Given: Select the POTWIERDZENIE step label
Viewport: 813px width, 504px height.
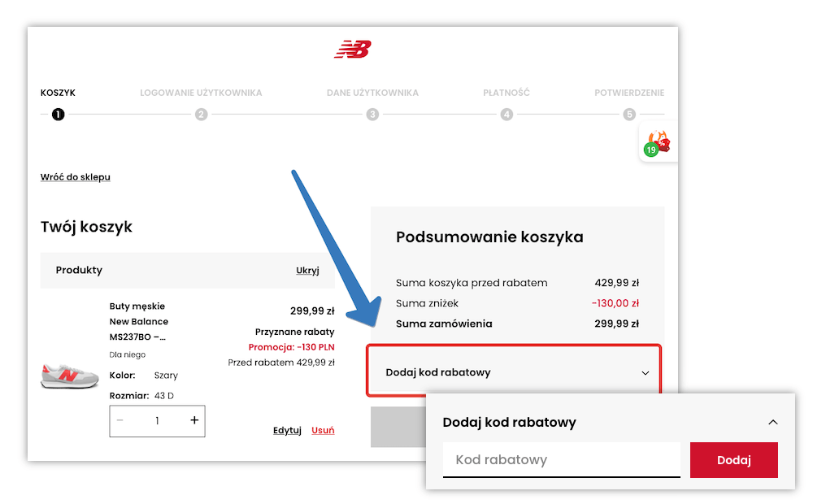Looking at the screenshot, I should pyautogui.click(x=628, y=92).
